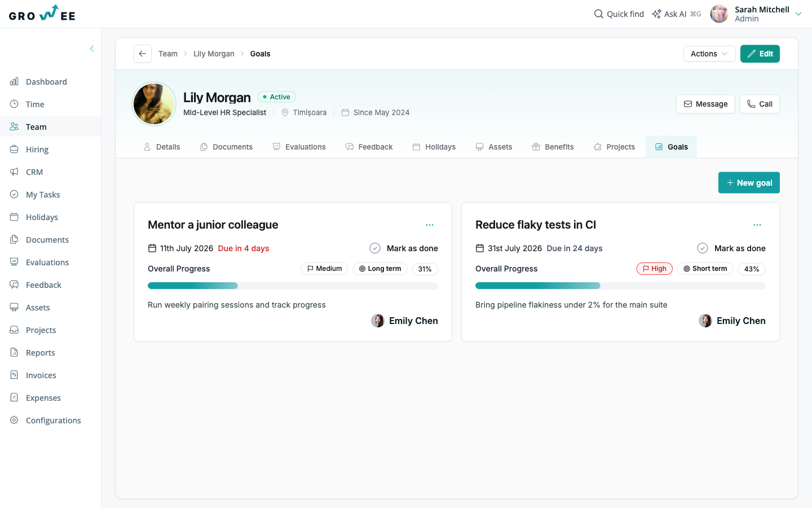Open the Time page clock icon
Viewport: 812px width, 508px height.
click(14, 104)
